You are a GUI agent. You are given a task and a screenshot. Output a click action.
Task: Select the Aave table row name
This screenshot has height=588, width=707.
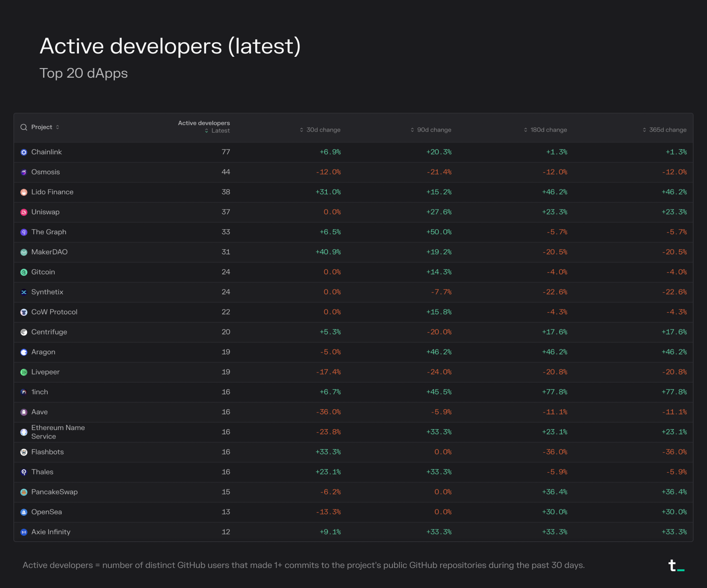click(39, 412)
